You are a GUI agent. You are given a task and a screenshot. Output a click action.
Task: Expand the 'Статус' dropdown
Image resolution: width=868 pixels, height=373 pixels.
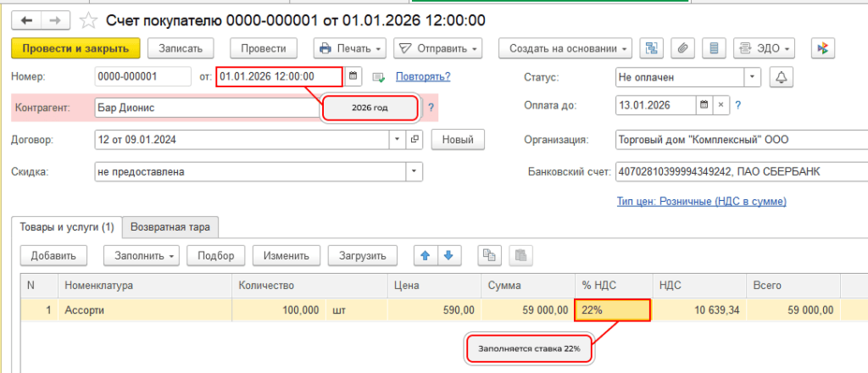(x=753, y=77)
